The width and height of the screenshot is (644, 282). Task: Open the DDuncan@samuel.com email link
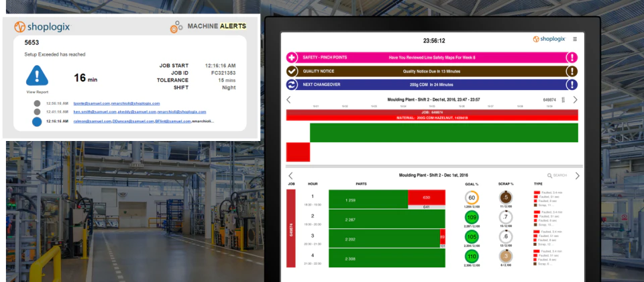point(133,122)
